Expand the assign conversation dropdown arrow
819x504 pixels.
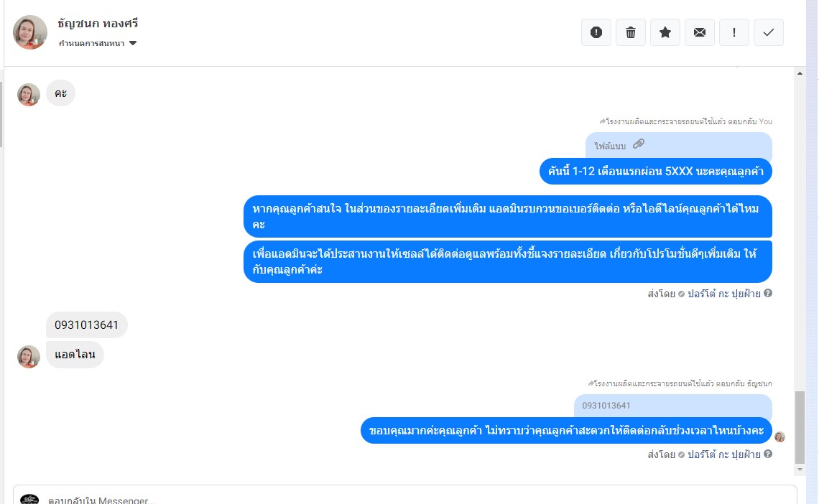tap(133, 43)
